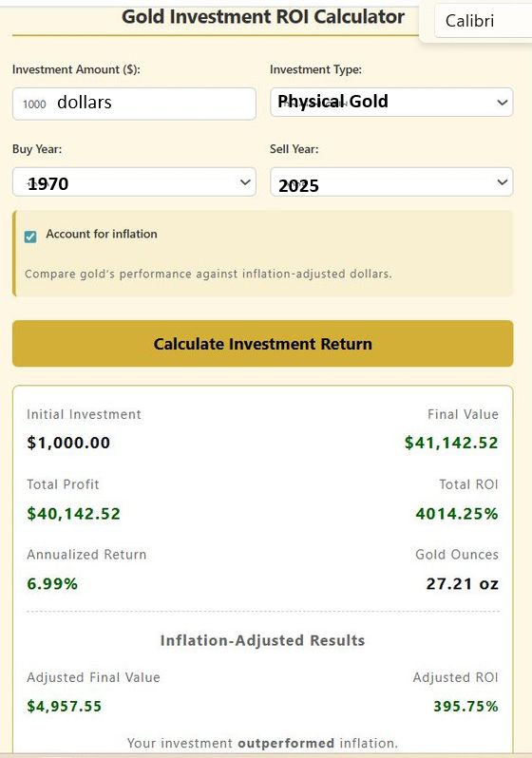Screen dimensions: 532x758
Task: Click the Investment Amount input field
Action: tap(134, 104)
